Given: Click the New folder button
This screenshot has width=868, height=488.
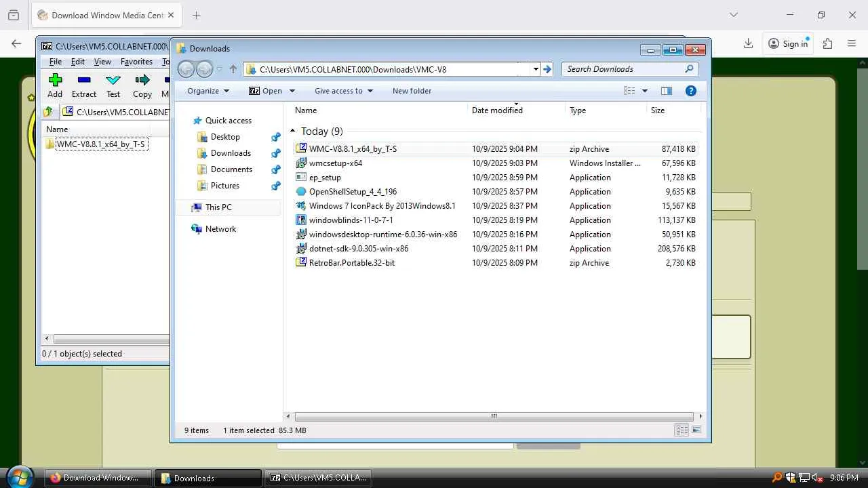Looking at the screenshot, I should [412, 91].
